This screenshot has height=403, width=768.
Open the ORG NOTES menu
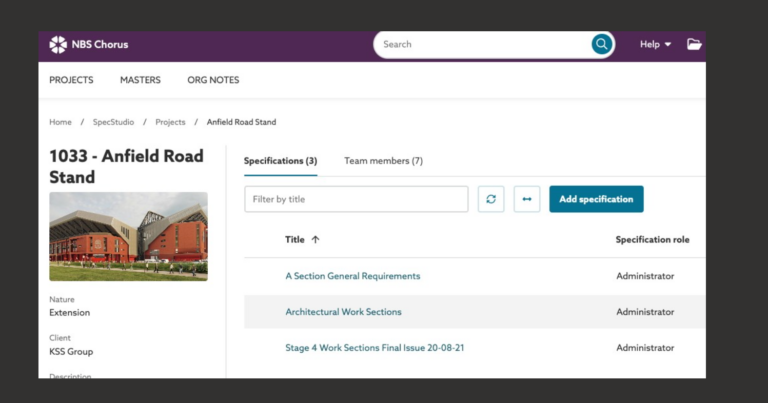[213, 80]
